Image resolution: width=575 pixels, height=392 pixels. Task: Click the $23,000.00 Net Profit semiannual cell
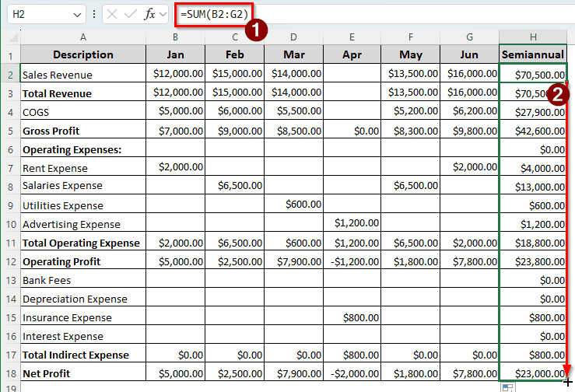tap(533, 373)
